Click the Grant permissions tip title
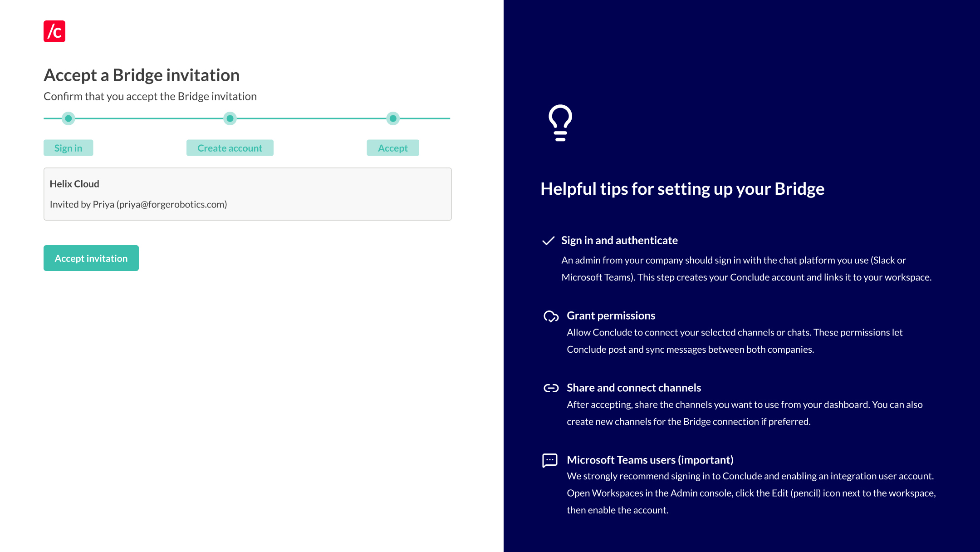980x552 pixels. (x=611, y=315)
